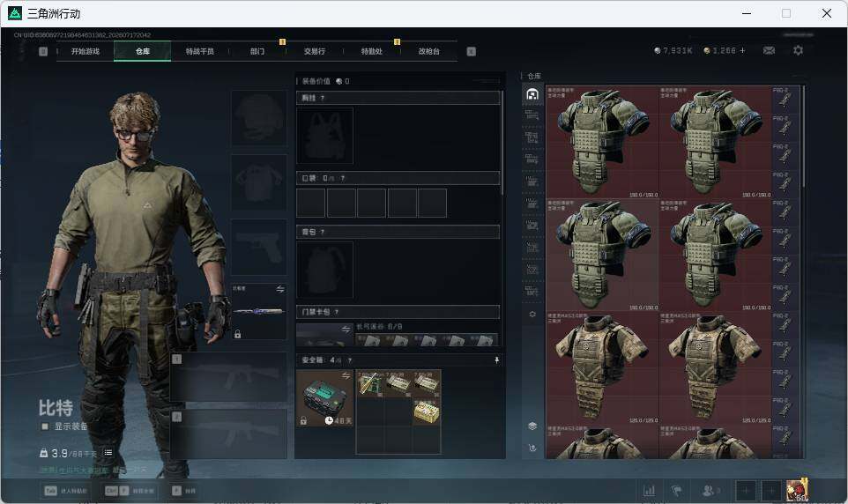Select the right tan armor vest 125.0/125.0
This screenshot has width=848, height=504.
[x=715, y=367]
